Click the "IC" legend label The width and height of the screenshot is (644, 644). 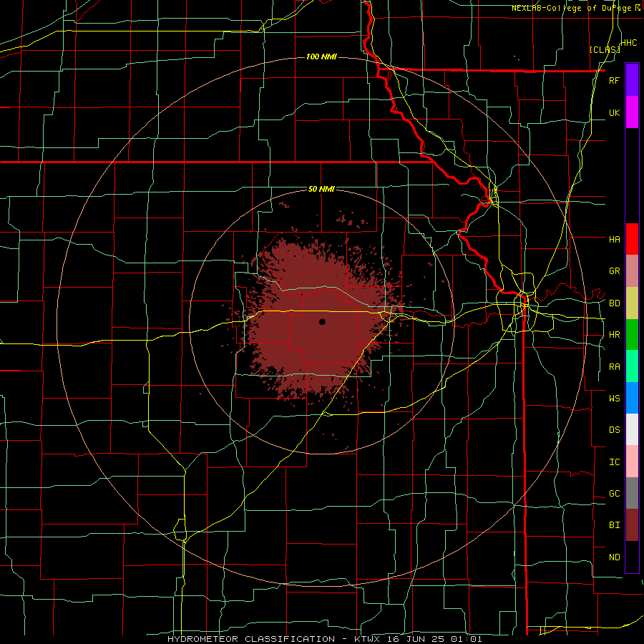pyautogui.click(x=614, y=462)
